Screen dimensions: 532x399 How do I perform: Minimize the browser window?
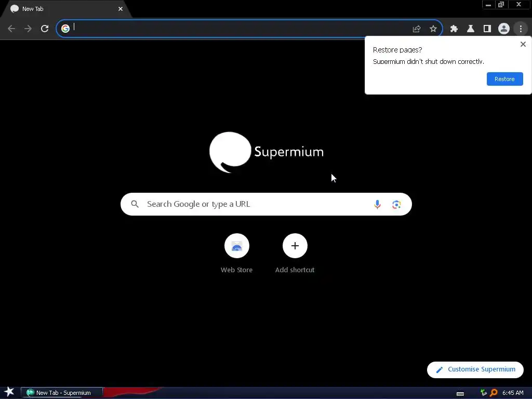click(488, 5)
